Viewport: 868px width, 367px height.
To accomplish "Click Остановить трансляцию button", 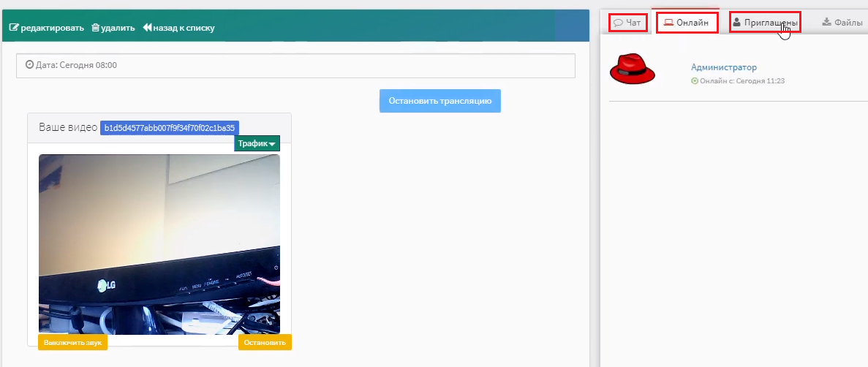I will (440, 101).
